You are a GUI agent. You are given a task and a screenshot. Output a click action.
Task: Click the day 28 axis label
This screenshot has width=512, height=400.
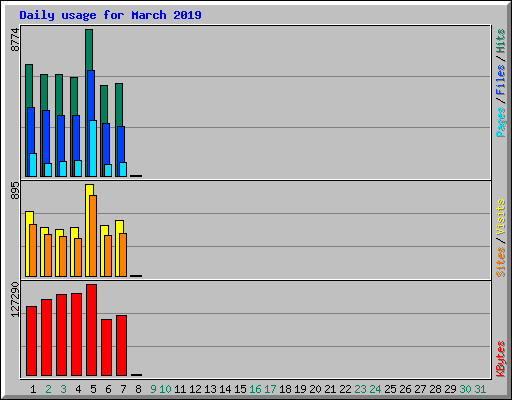click(435, 389)
